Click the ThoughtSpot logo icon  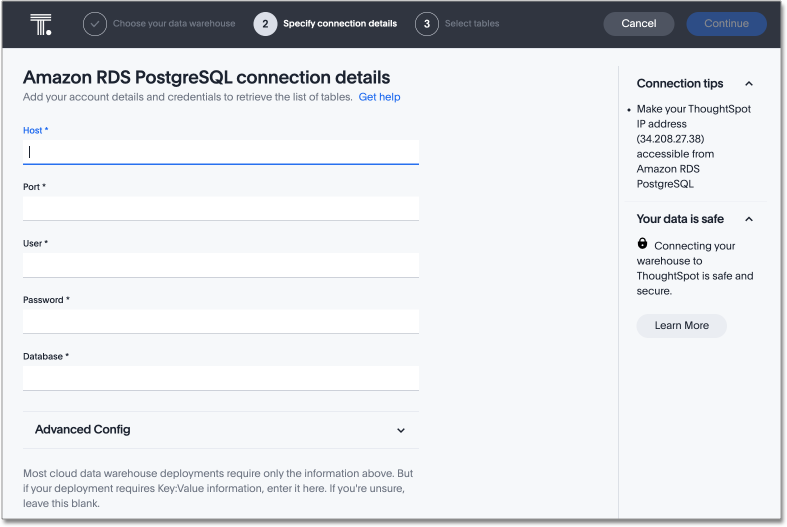pyautogui.click(x=41, y=24)
